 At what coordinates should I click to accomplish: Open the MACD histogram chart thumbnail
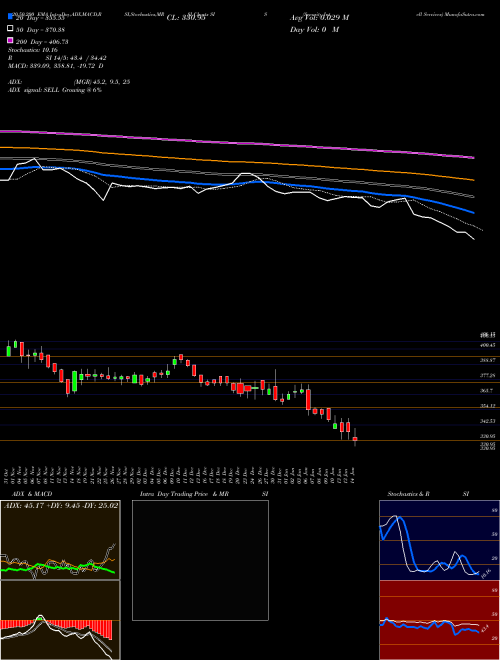click(x=60, y=620)
